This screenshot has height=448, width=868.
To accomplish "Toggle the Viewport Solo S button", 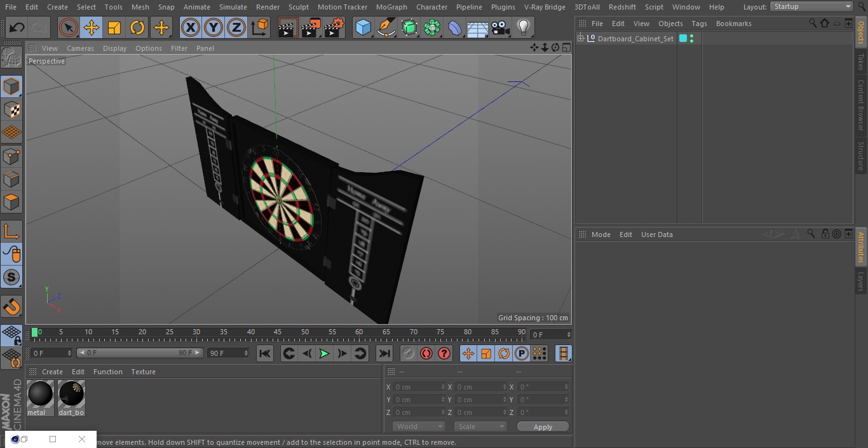I will [11, 278].
